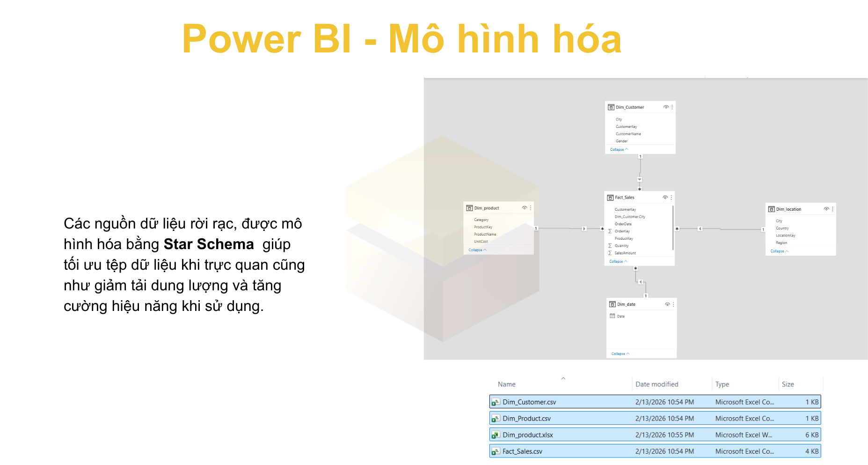Click the Fact_Sales table header icon
Screen dimensions: 868x465
click(610, 198)
